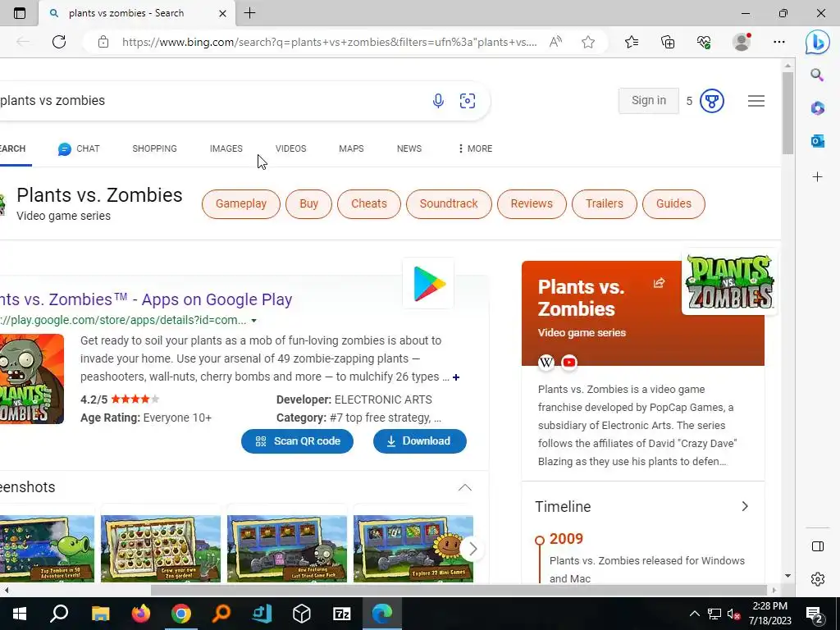Expand the description with the plus sign
Screen dimensions: 840x630
click(456, 377)
